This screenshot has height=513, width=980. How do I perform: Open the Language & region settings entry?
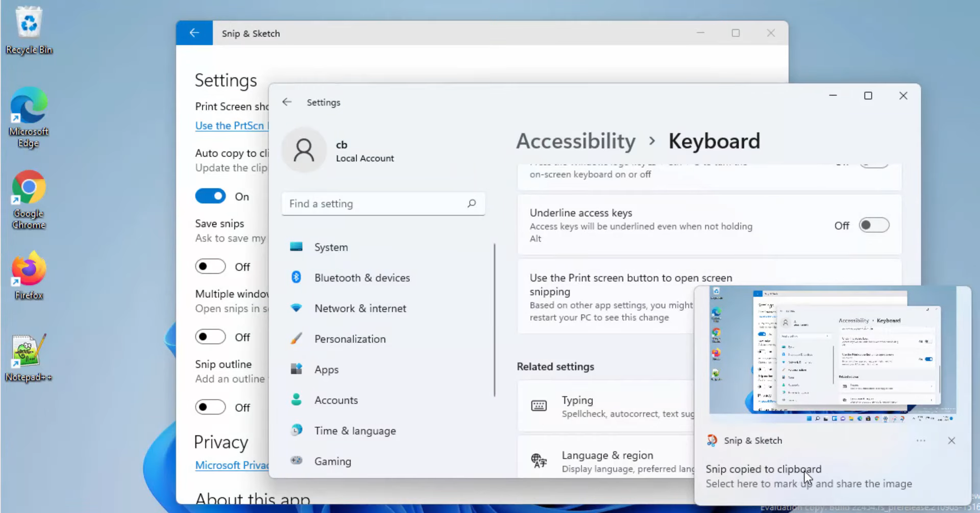tap(607, 461)
